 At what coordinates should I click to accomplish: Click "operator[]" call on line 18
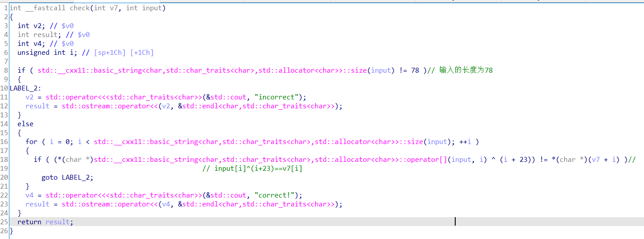pyautogui.click(x=428, y=160)
